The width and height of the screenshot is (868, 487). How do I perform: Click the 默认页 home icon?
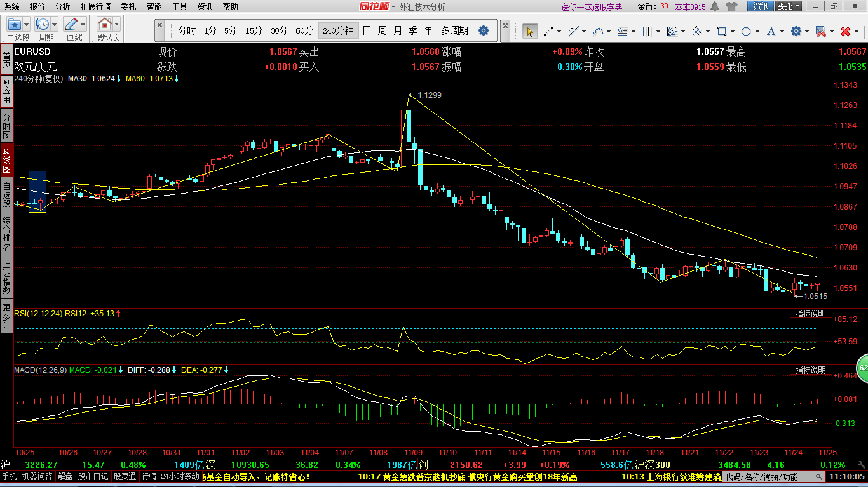[x=104, y=25]
